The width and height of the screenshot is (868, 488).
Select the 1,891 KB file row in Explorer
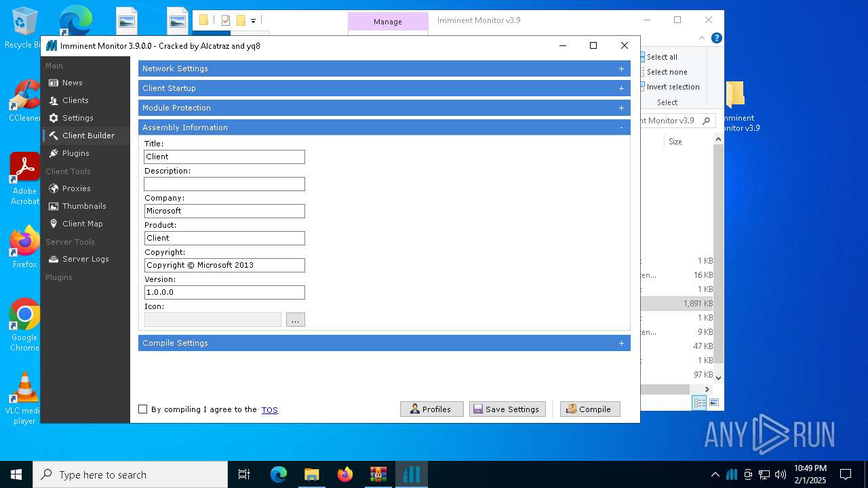point(677,304)
